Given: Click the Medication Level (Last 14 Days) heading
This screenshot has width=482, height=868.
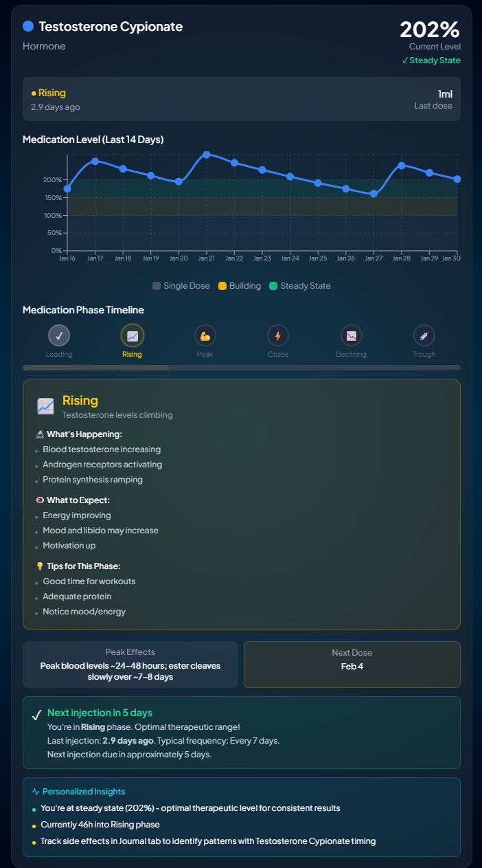Looking at the screenshot, I should [93, 140].
